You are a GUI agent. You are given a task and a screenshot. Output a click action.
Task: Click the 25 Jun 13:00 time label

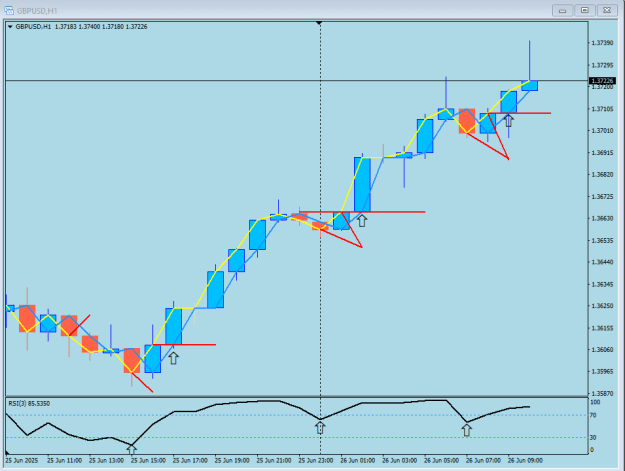[x=106, y=461]
